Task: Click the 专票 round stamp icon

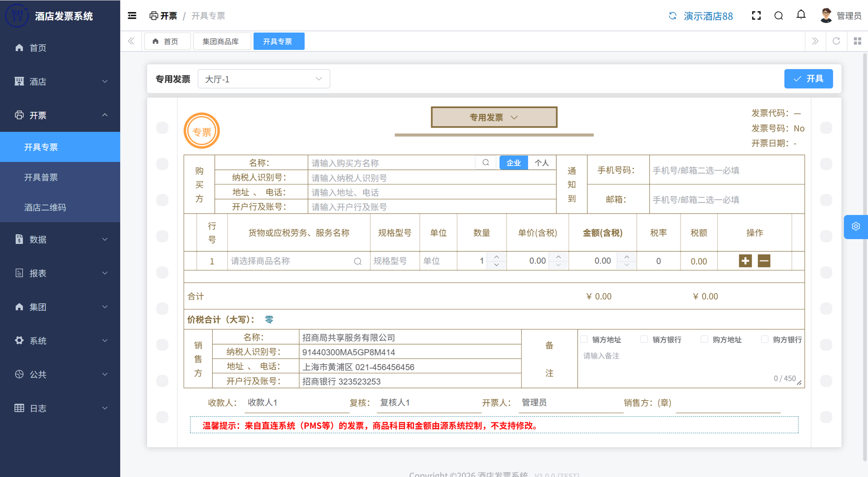Action: (x=202, y=131)
